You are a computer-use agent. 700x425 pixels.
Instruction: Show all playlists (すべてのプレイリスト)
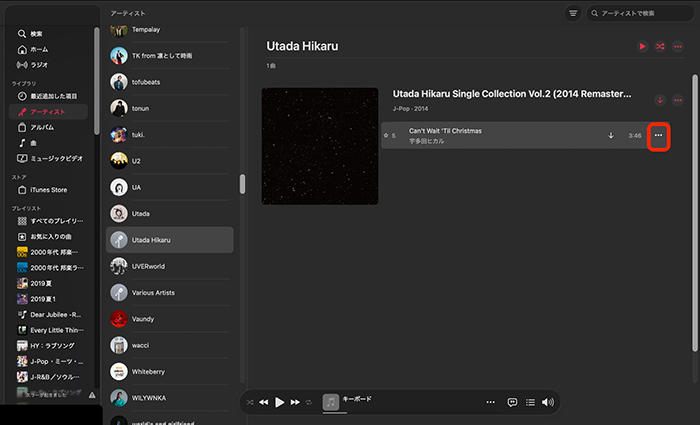48,221
